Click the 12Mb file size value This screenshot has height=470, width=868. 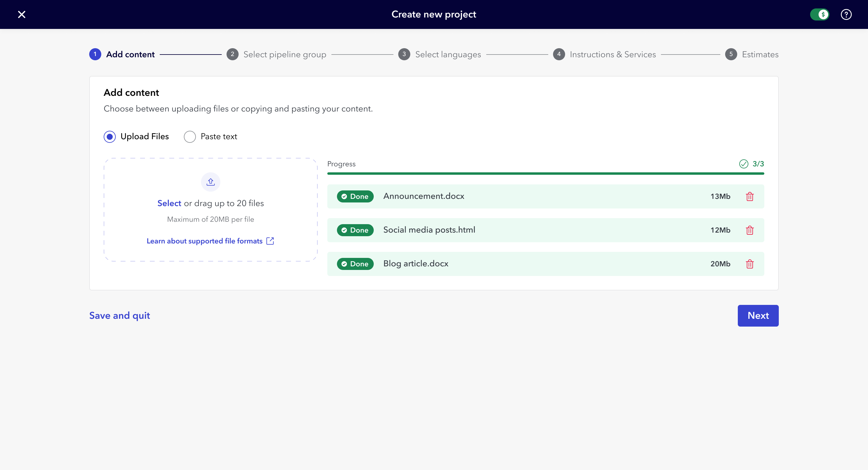point(720,230)
